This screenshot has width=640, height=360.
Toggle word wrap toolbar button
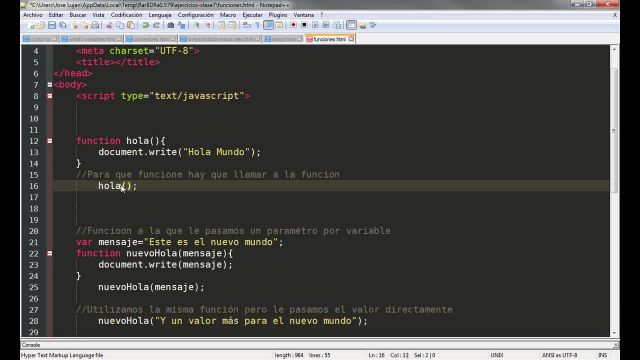coord(247,25)
